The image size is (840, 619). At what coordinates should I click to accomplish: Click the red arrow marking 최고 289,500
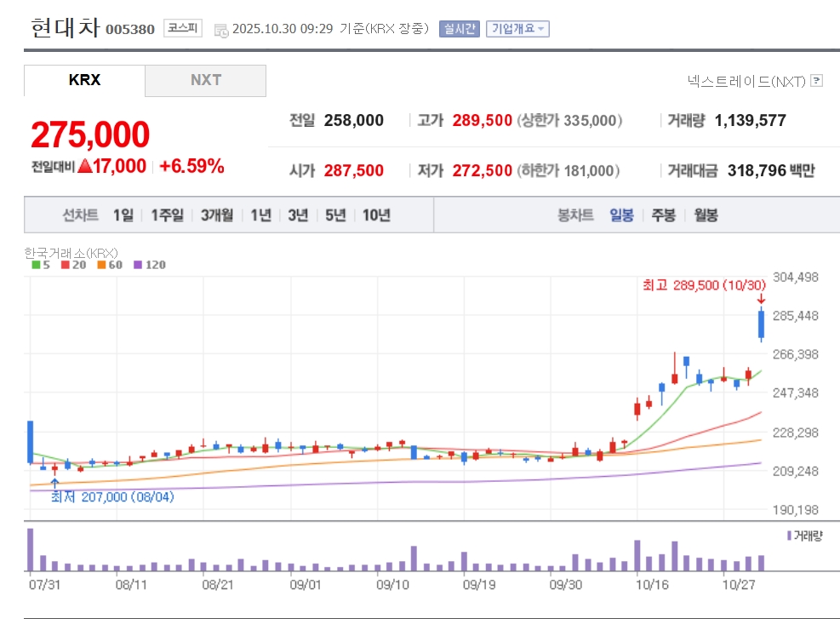click(761, 298)
